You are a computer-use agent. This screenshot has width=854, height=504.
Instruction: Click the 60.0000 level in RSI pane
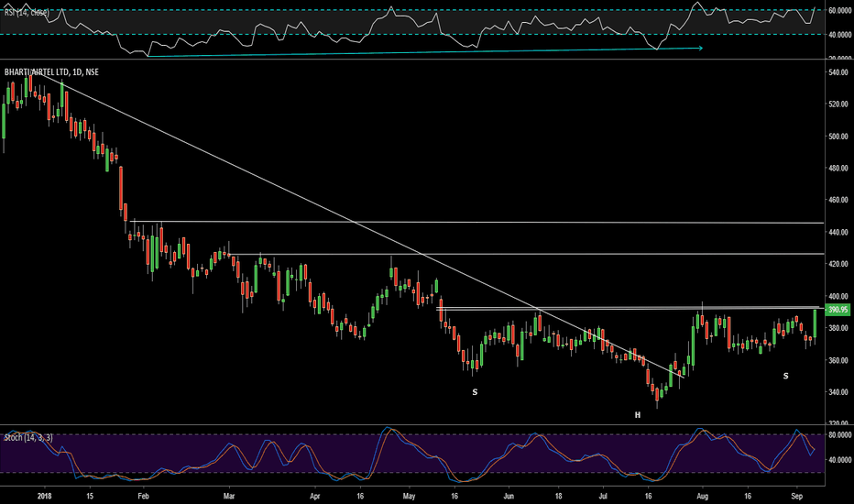click(x=839, y=10)
